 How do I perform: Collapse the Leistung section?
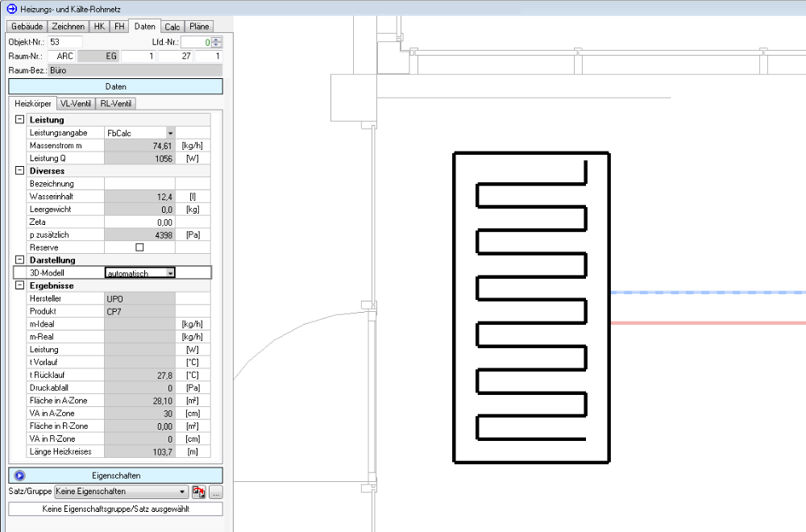point(20,120)
